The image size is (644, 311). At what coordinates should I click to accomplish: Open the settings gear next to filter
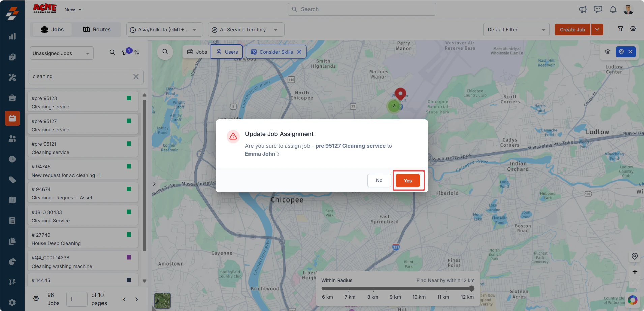[633, 29]
